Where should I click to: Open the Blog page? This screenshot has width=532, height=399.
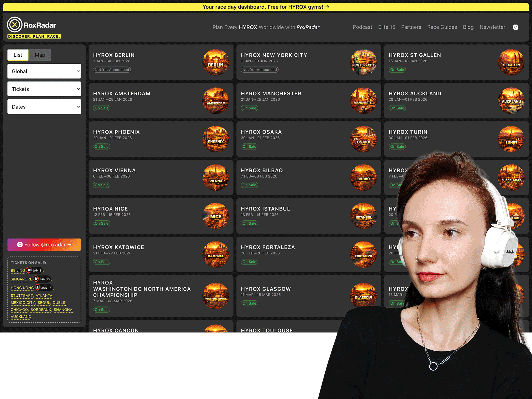pyautogui.click(x=468, y=27)
